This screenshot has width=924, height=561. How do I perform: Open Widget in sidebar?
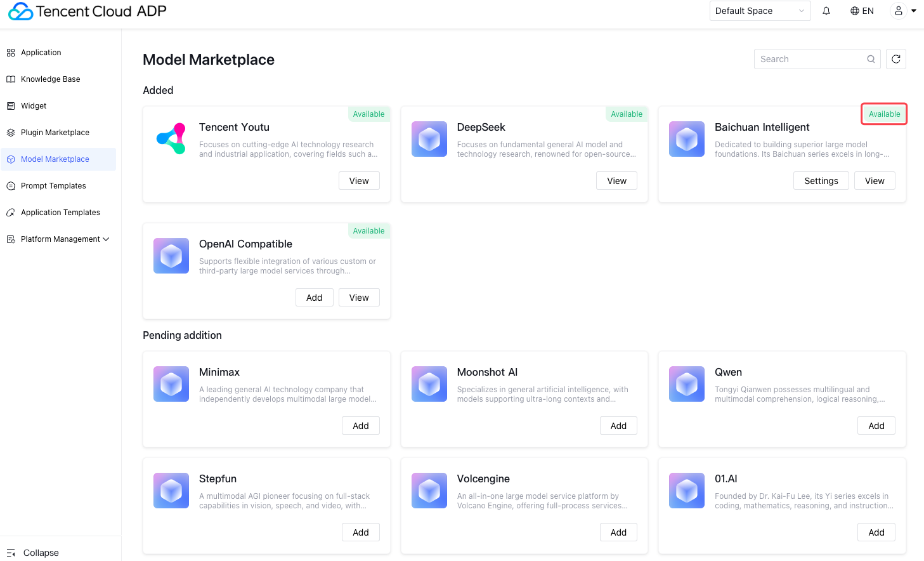point(58,106)
